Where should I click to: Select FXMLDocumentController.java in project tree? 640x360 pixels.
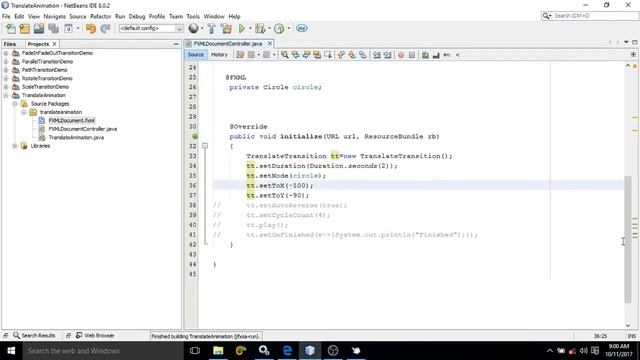click(82, 129)
